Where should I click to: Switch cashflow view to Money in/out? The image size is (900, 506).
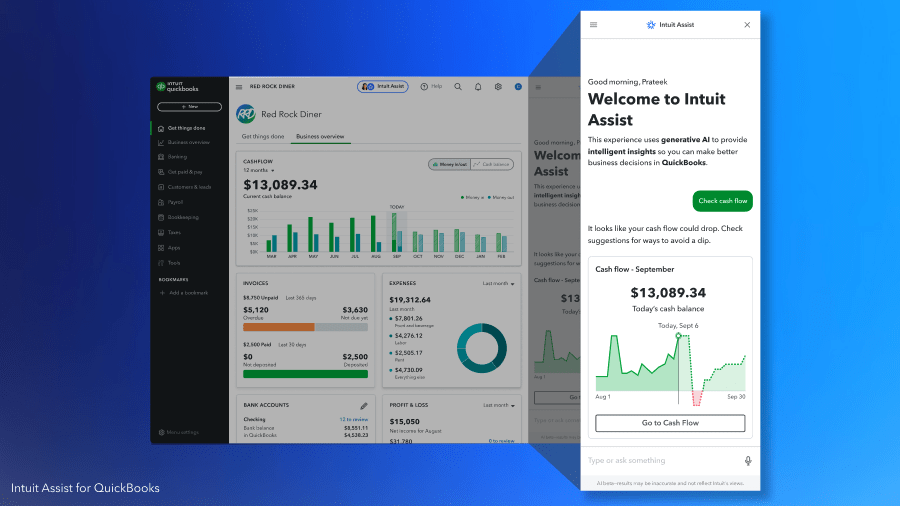[x=448, y=164]
